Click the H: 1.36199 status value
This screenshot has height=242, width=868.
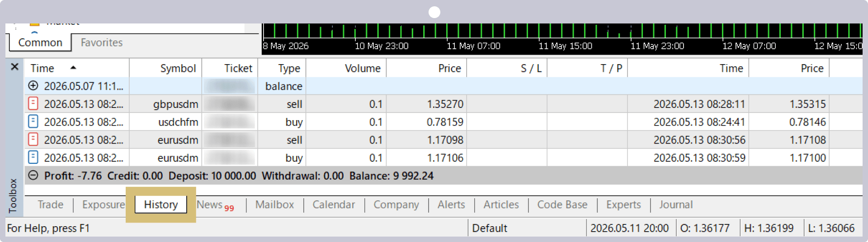[x=769, y=228]
